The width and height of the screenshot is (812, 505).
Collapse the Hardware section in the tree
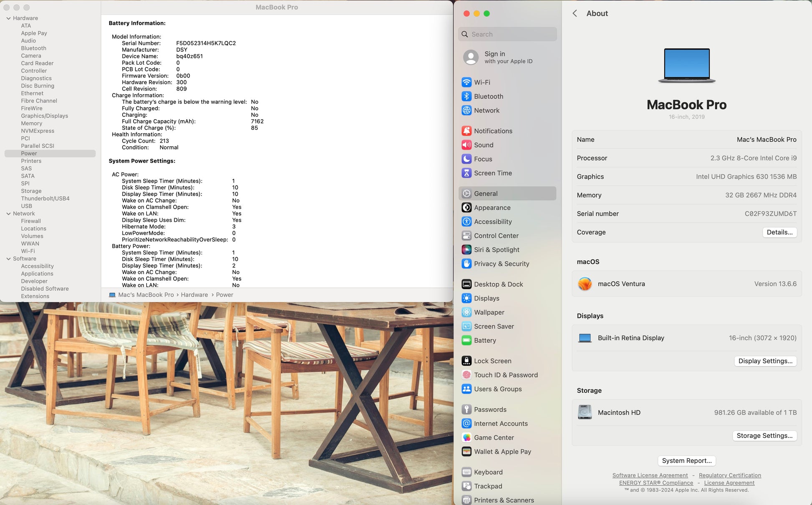click(x=8, y=18)
